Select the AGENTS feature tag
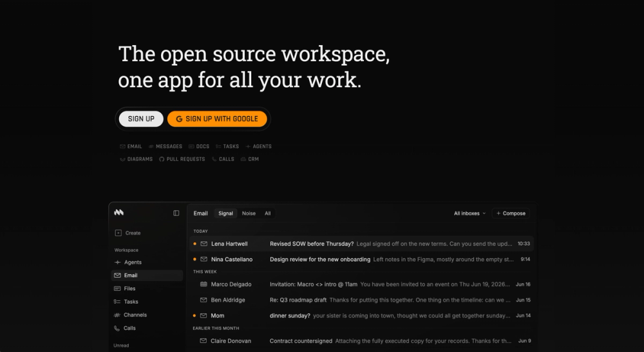 tap(258, 146)
